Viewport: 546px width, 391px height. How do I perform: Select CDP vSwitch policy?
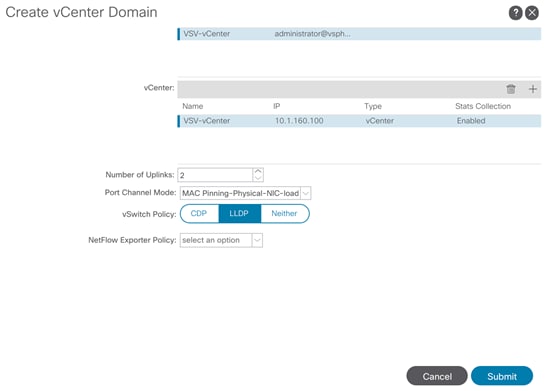click(x=199, y=213)
